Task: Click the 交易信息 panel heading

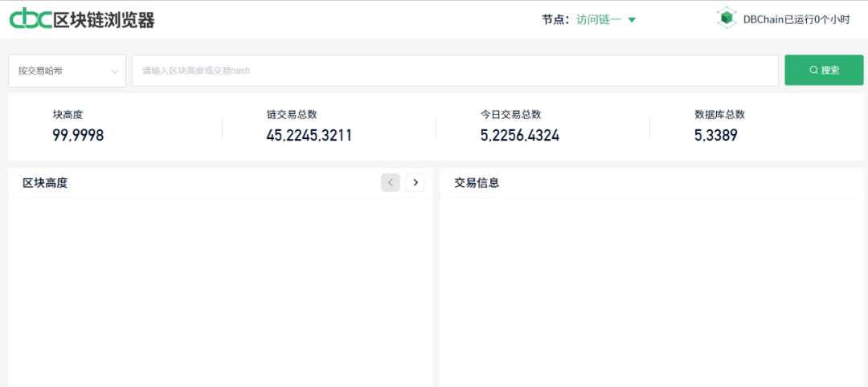Action: point(477,183)
